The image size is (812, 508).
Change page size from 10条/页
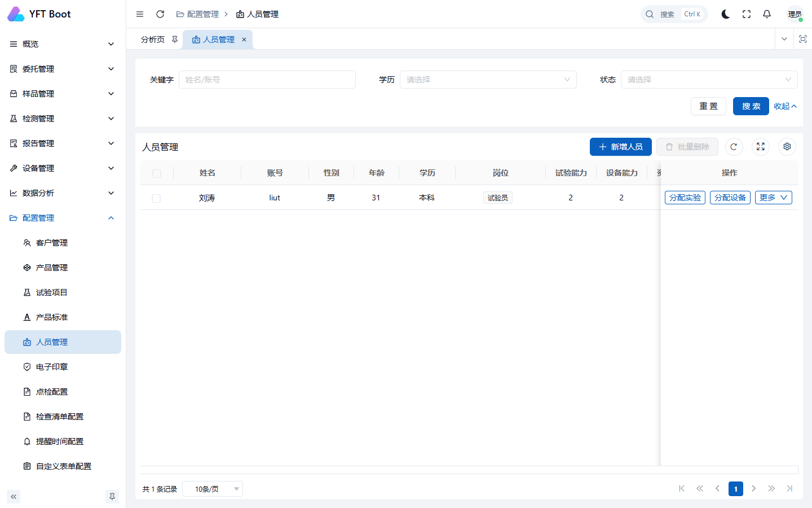[x=213, y=489]
